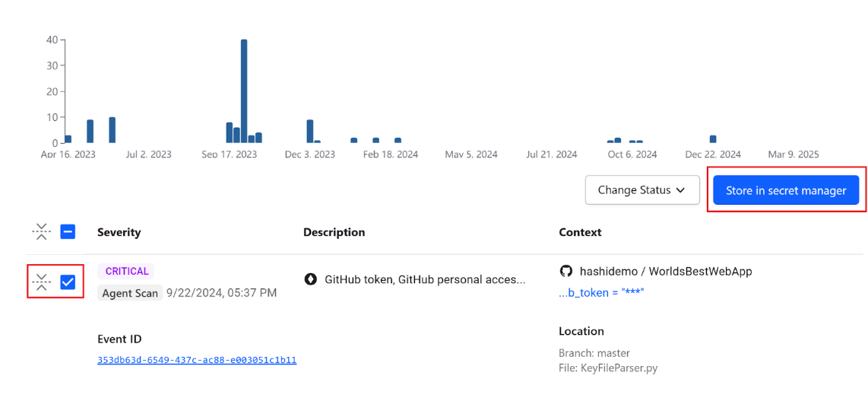Click the chart bar near Dec 22, 2024
The width and height of the screenshot is (868, 398).
713,139
